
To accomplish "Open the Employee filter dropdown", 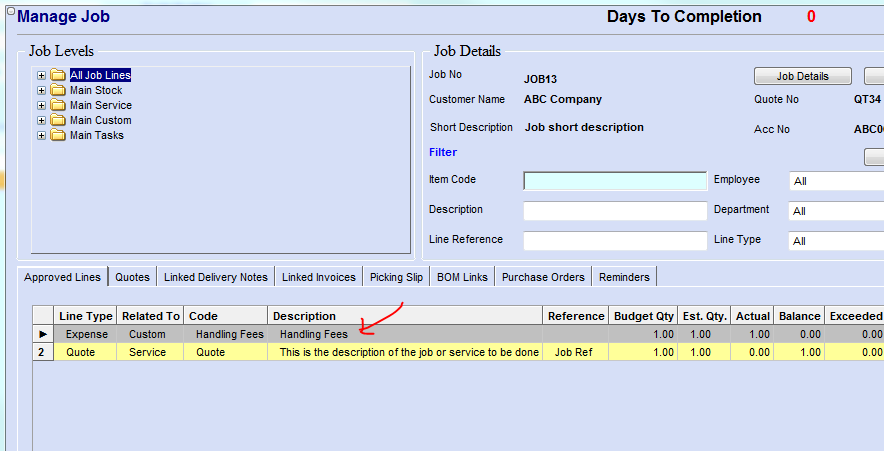I will click(x=836, y=181).
